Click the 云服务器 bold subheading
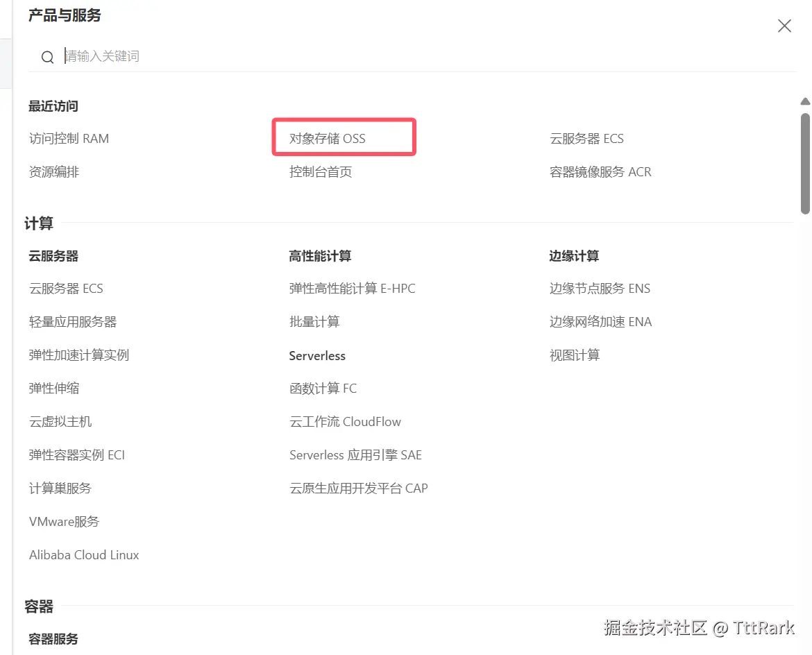 click(53, 256)
